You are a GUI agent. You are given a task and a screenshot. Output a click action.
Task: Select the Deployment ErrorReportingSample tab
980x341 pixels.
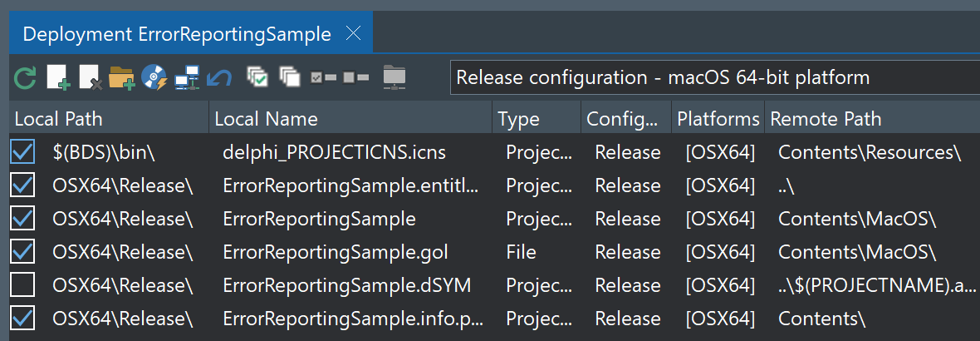(176, 34)
